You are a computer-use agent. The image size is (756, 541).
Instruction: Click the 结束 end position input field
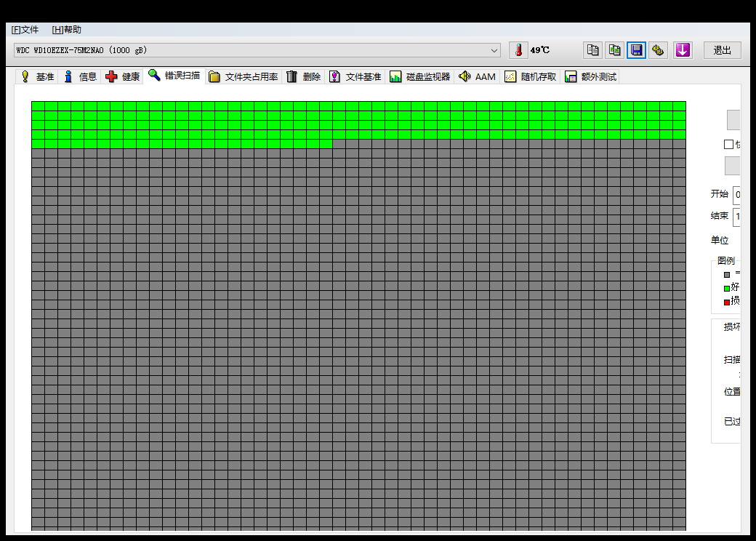(736, 217)
